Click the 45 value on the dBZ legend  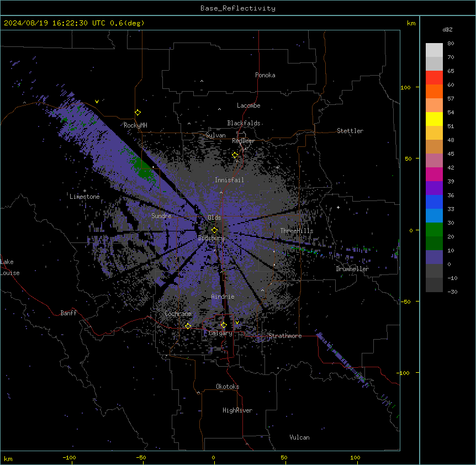451,154
